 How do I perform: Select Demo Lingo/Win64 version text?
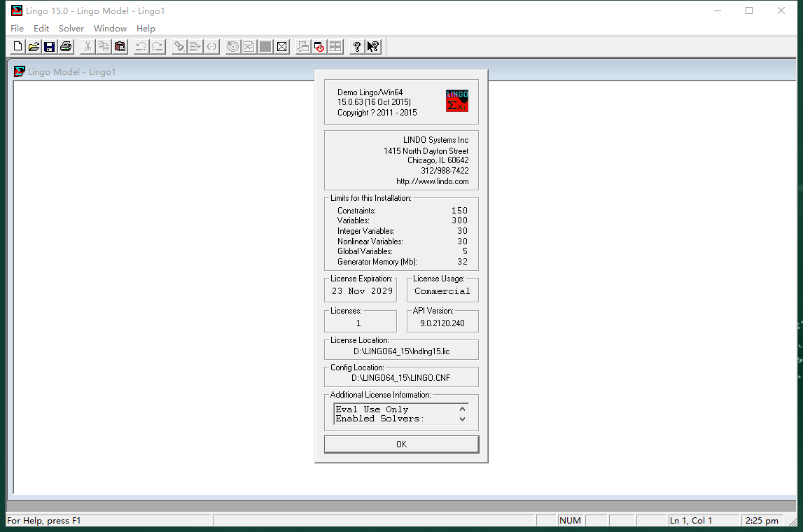[x=370, y=92]
